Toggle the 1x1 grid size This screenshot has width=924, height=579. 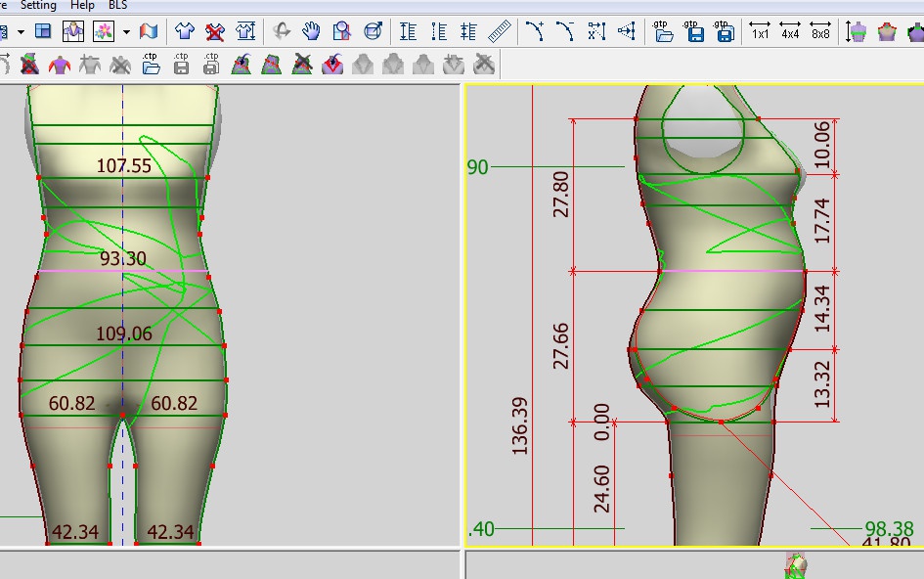760,31
